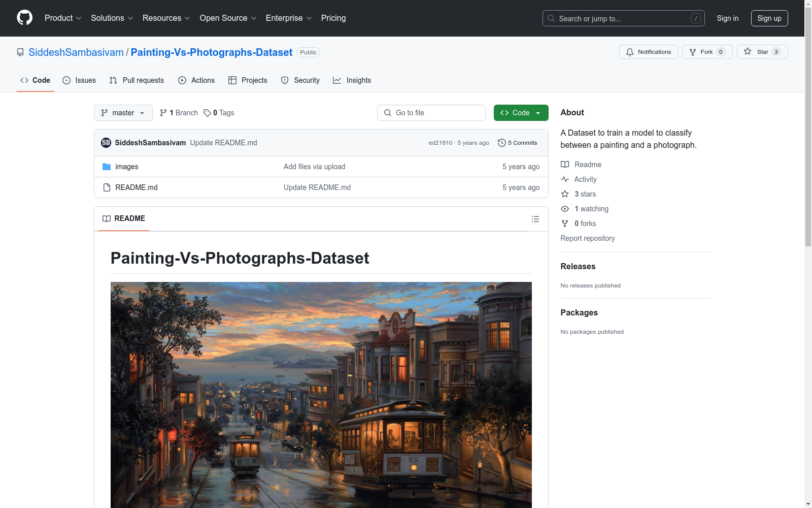This screenshot has width=812, height=508.
Task: Click the Report repository link
Action: 588,238
